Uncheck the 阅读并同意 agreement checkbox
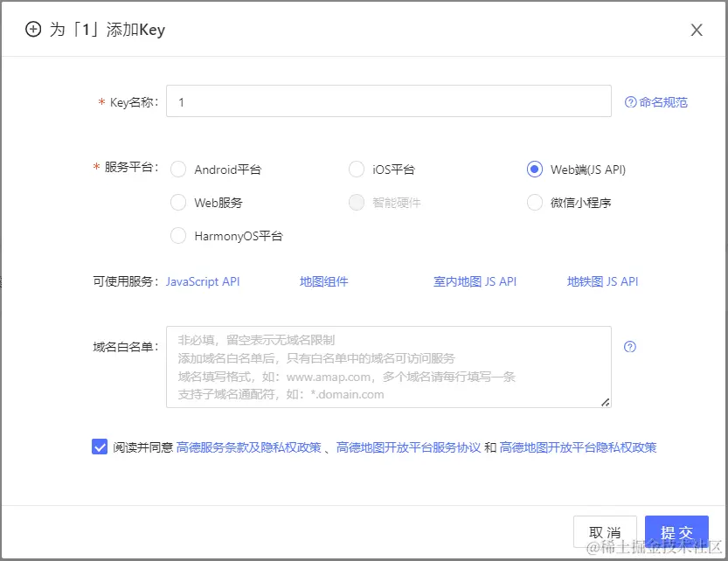 (x=100, y=447)
